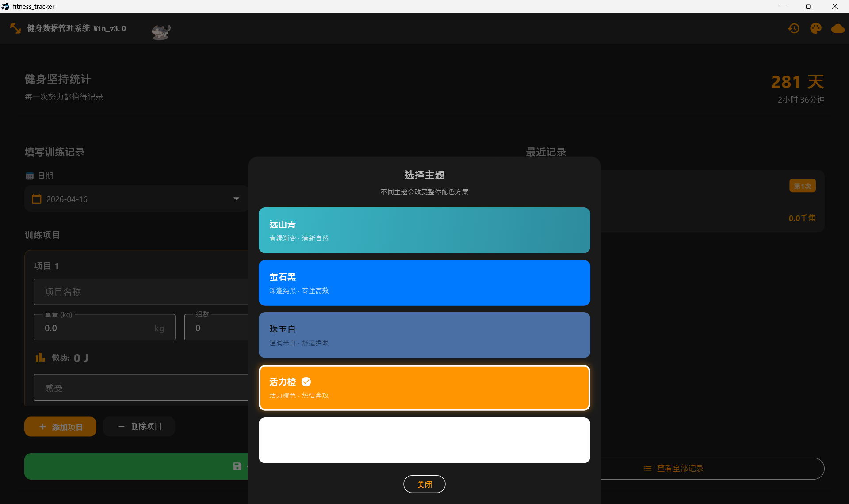Select the 活力橙 theme card

[x=424, y=388]
